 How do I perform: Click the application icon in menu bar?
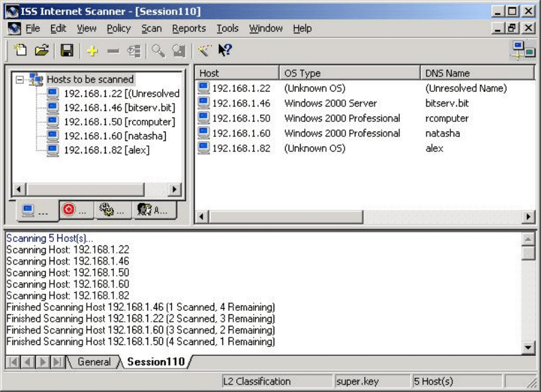(x=14, y=28)
